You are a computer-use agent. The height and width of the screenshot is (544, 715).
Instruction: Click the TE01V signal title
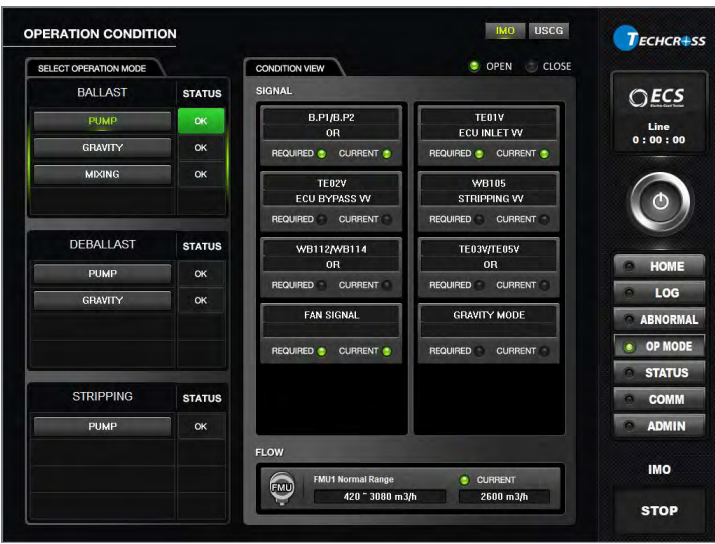pyautogui.click(x=489, y=118)
